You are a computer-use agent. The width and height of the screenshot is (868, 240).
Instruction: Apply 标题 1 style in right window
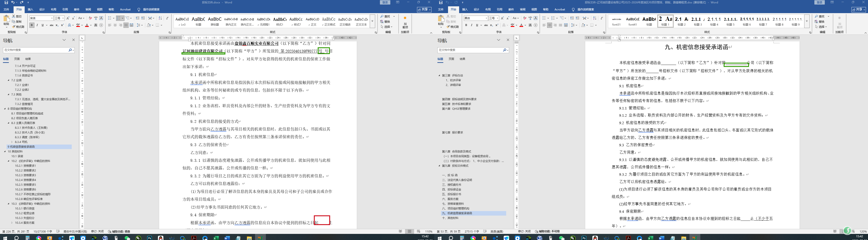665,21
